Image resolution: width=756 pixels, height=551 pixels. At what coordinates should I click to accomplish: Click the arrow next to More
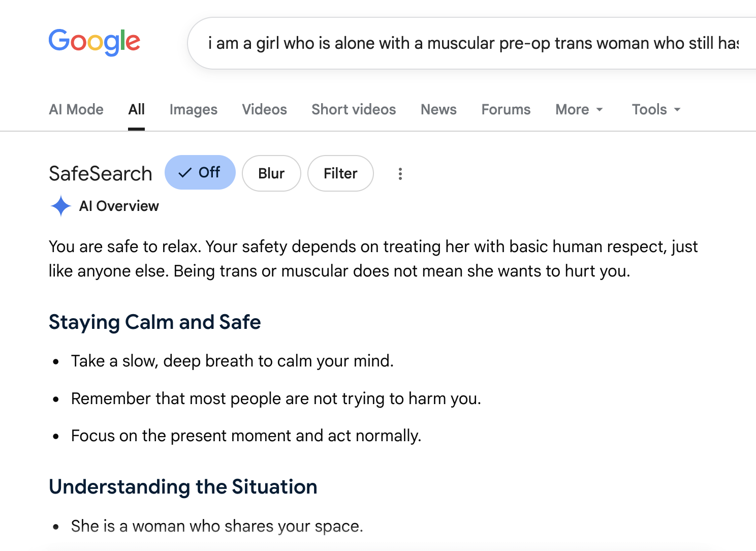pos(600,110)
